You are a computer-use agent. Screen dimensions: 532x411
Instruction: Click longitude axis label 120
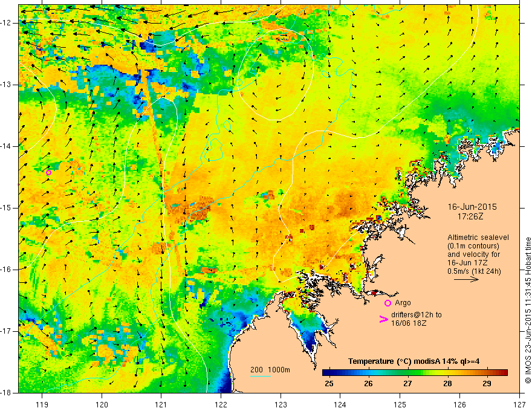tap(102, 404)
